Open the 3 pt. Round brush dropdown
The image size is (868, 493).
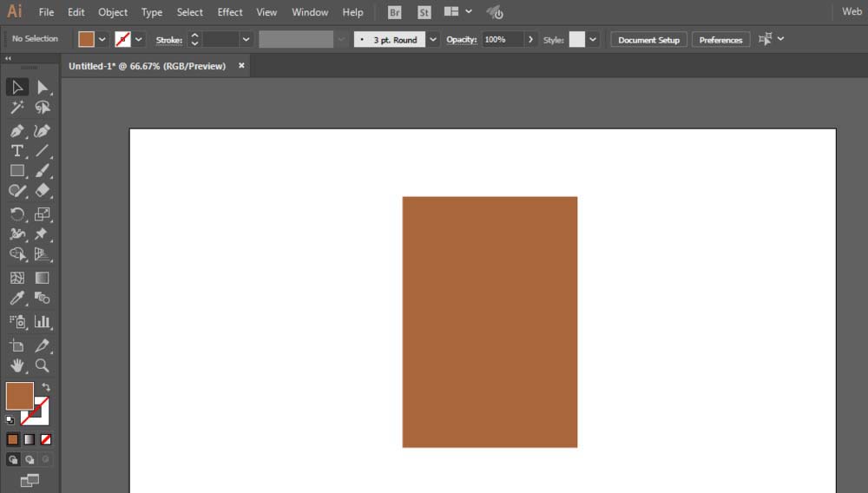432,40
